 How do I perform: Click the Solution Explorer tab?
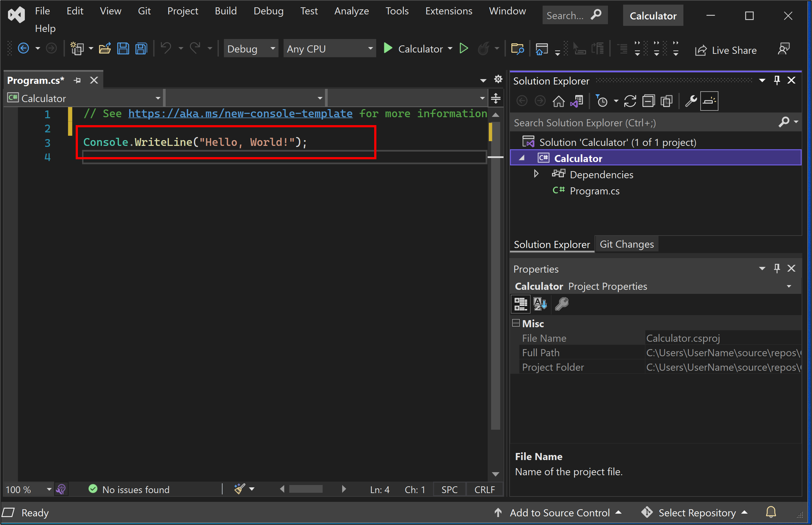point(550,244)
